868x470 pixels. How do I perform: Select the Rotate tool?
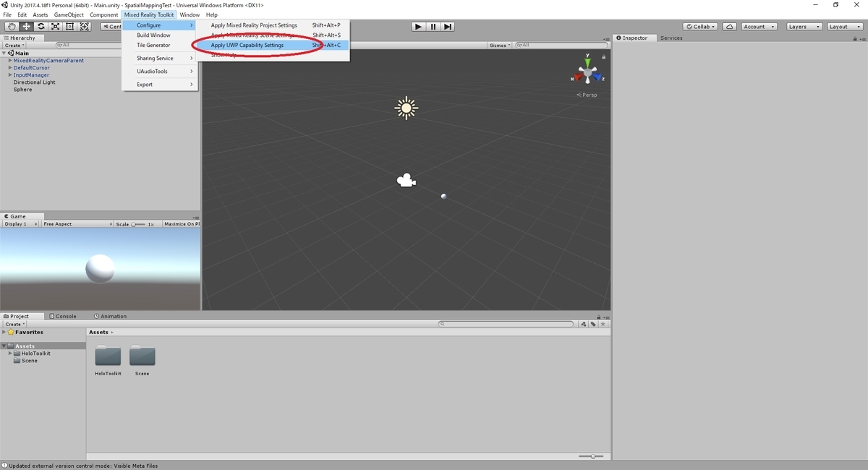(x=41, y=27)
